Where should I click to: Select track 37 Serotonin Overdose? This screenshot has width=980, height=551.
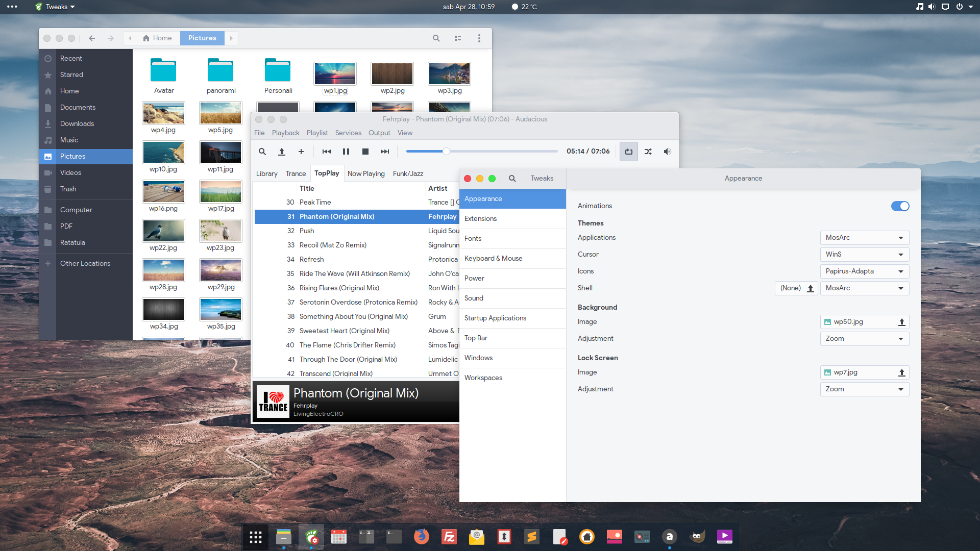(357, 302)
